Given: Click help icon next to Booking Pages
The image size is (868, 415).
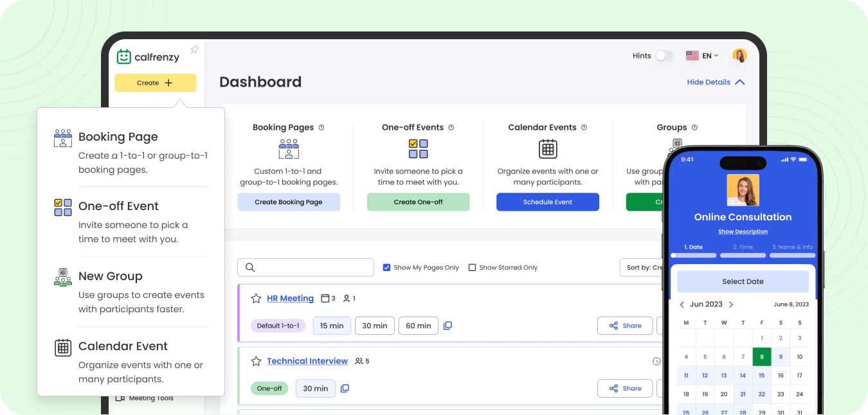Looking at the screenshot, I should 321,127.
